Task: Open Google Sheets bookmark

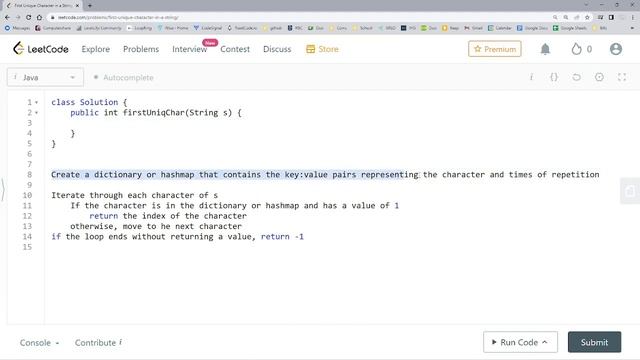Action: [569, 28]
